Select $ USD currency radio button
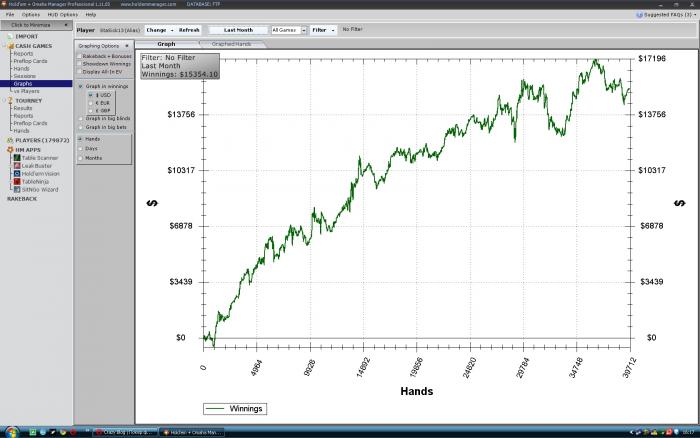This screenshot has width=700, height=438. 91,95
